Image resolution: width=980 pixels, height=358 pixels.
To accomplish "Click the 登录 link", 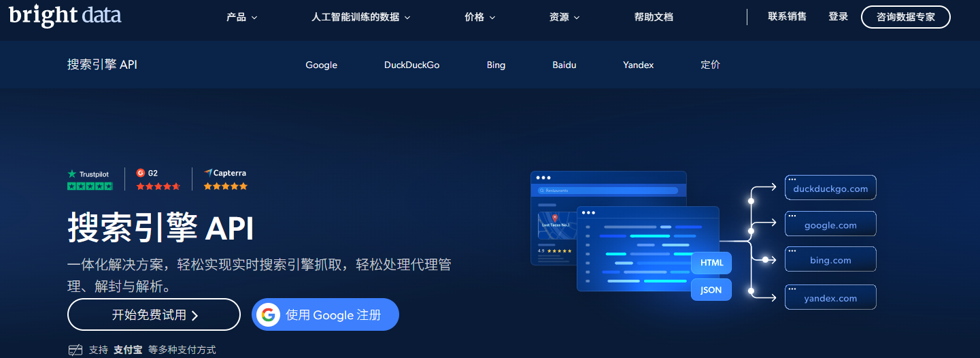I will click(838, 16).
